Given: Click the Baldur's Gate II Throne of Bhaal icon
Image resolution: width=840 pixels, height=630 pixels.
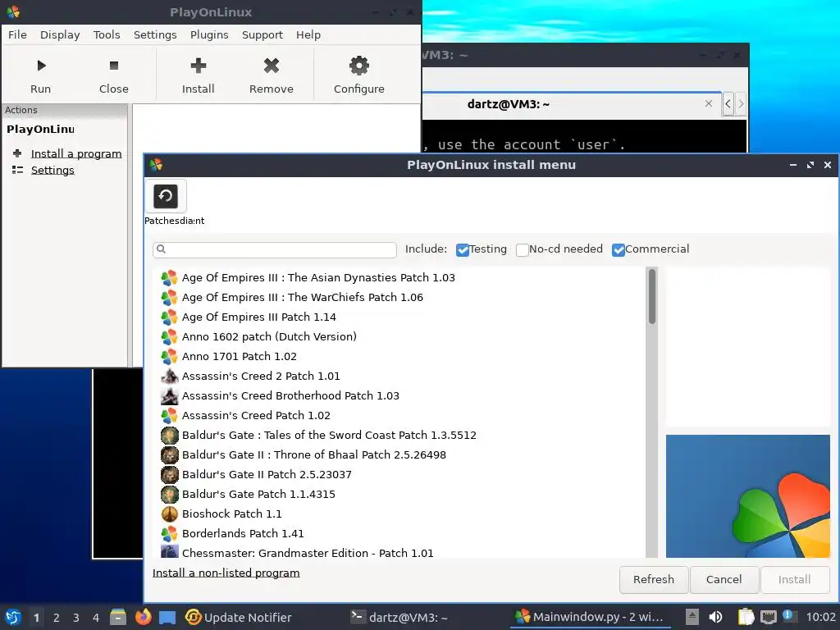Looking at the screenshot, I should 169,454.
